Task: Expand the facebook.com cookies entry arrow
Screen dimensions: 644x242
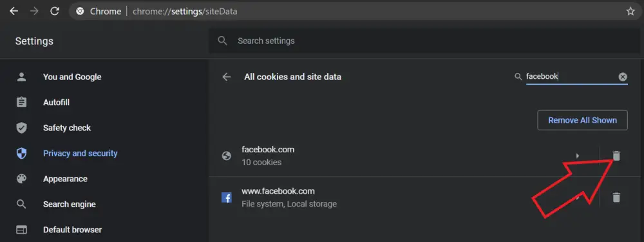Action: [578, 156]
